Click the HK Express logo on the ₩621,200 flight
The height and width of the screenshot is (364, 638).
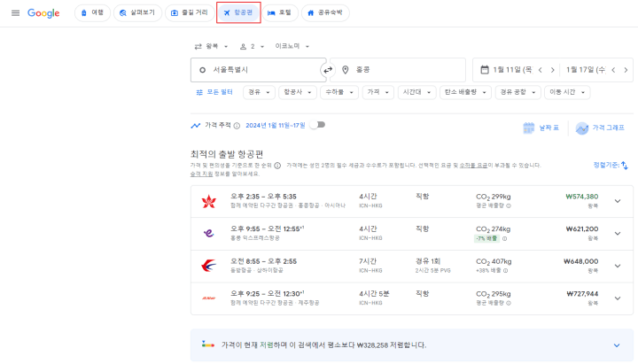pyautogui.click(x=209, y=234)
